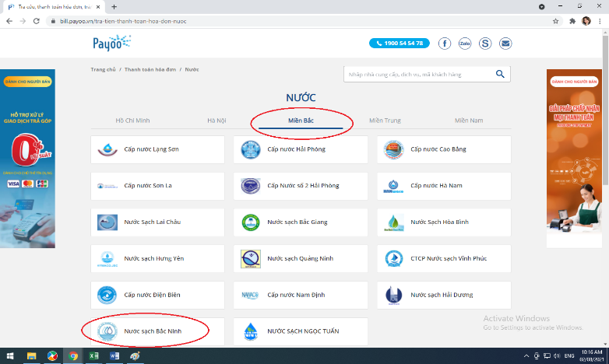The height and width of the screenshot is (364, 609).
Task: Open the Payoo logo home link
Action: pos(112,43)
